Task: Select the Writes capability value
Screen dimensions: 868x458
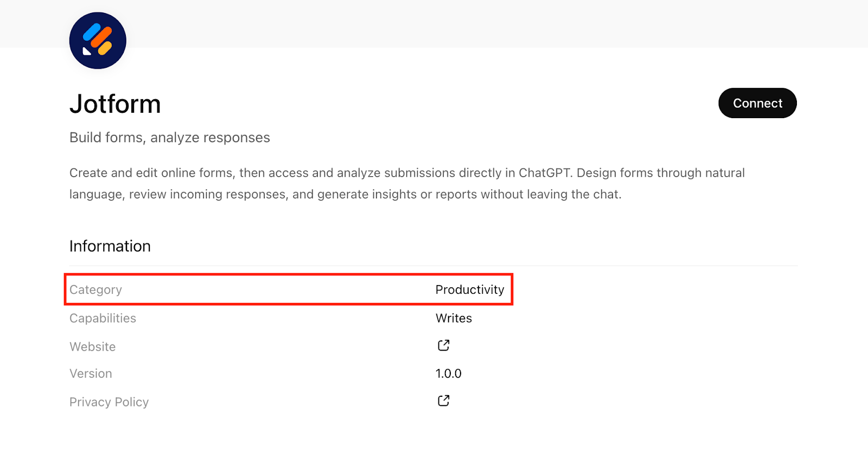Action: point(454,318)
